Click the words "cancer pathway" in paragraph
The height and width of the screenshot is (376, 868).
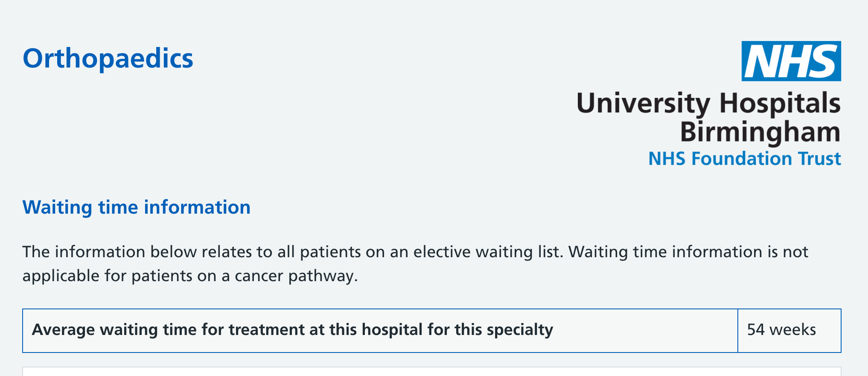pyautogui.click(x=294, y=276)
